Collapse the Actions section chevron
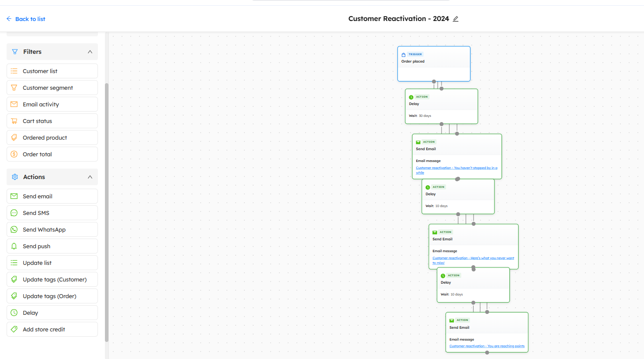644x359 pixels. click(x=90, y=177)
